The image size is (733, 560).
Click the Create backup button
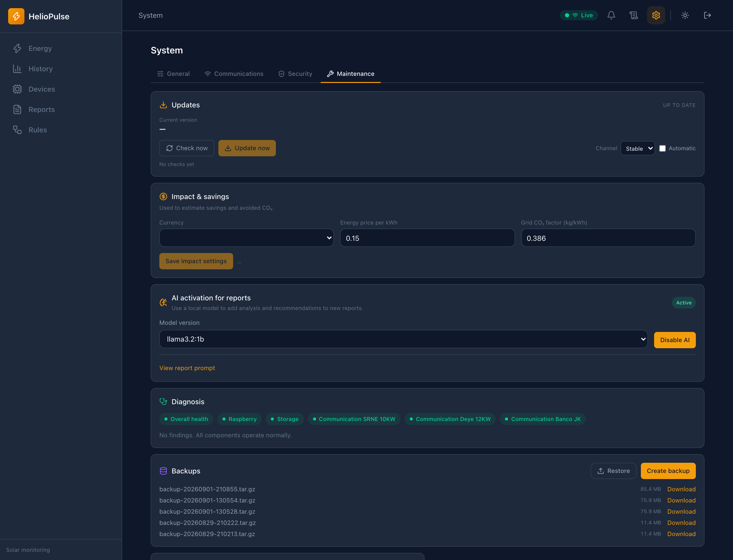(668, 471)
